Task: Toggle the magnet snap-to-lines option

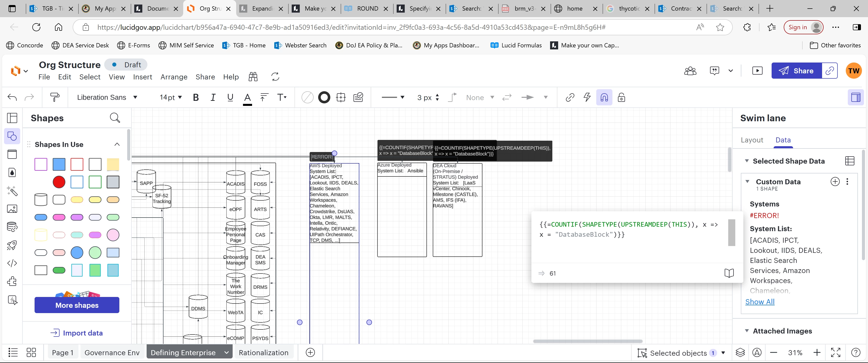Action: point(604,98)
